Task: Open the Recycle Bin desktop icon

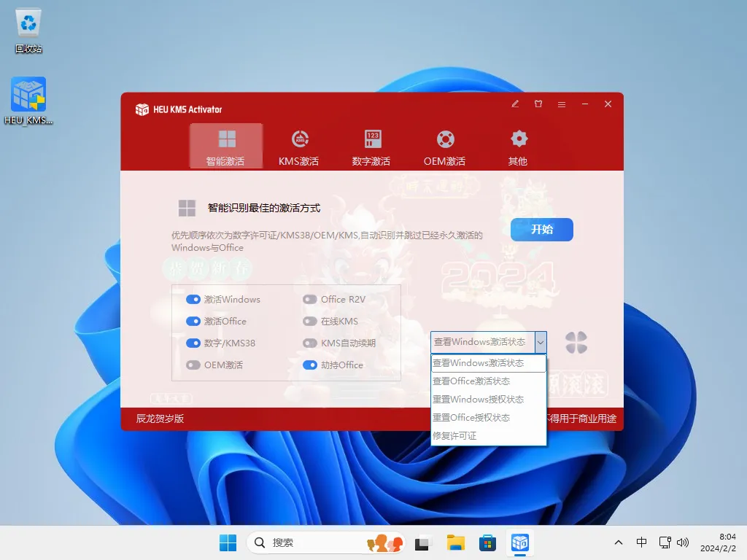Action: [x=28, y=30]
